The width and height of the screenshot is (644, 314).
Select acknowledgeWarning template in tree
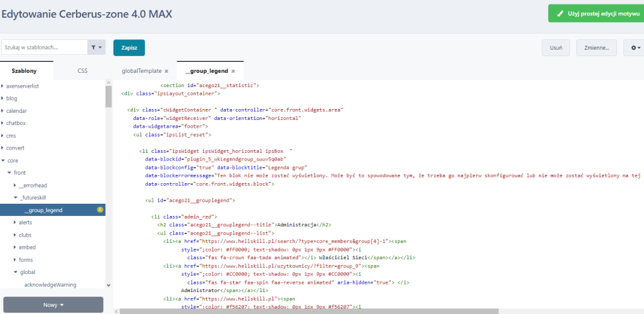[52, 284]
